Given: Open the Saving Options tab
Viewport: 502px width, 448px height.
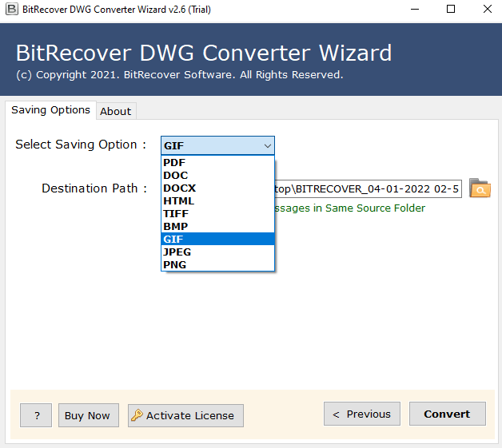Looking at the screenshot, I should coord(50,110).
